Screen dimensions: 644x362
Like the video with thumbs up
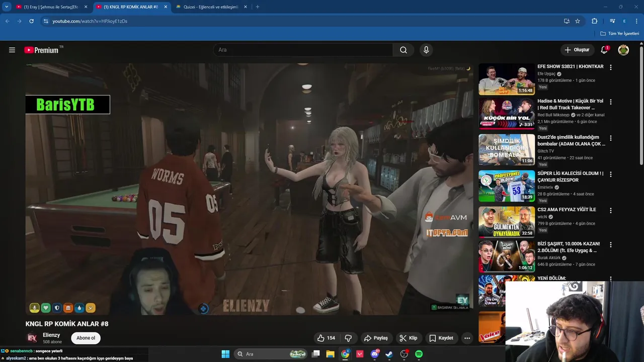(x=326, y=338)
